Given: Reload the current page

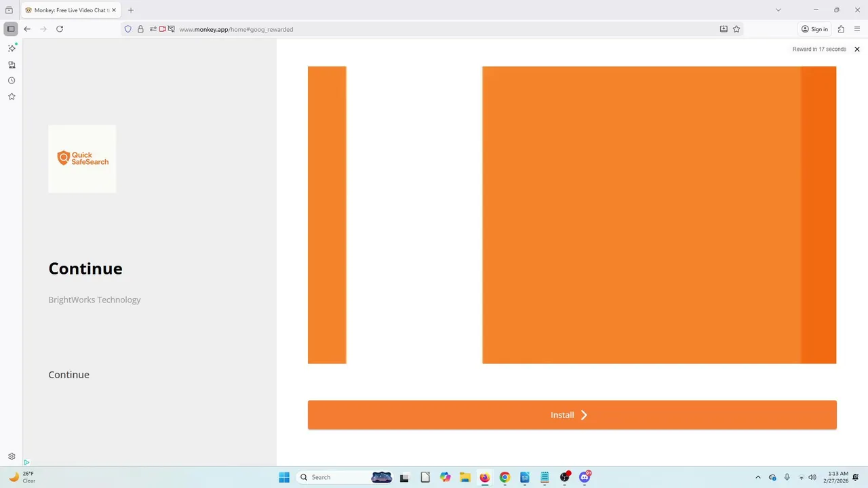Looking at the screenshot, I should (60, 29).
